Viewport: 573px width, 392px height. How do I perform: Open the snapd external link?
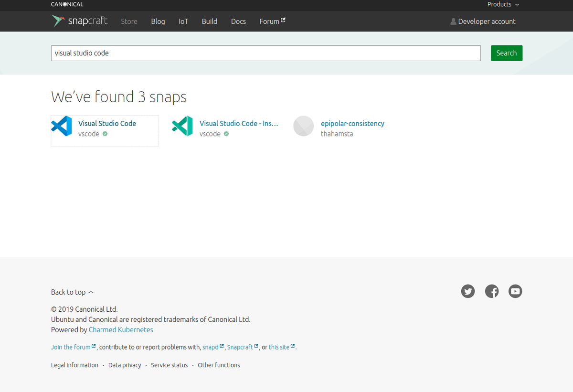(x=213, y=347)
